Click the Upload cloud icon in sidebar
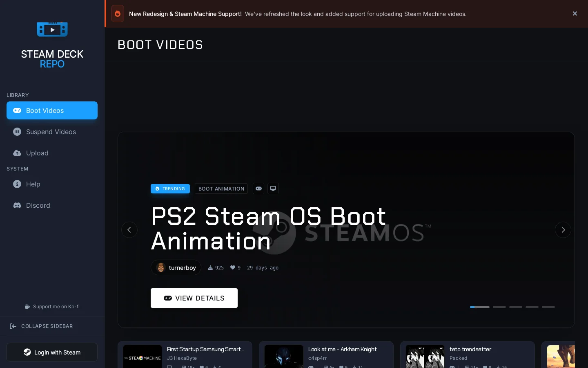The width and height of the screenshot is (588, 368). (x=17, y=153)
